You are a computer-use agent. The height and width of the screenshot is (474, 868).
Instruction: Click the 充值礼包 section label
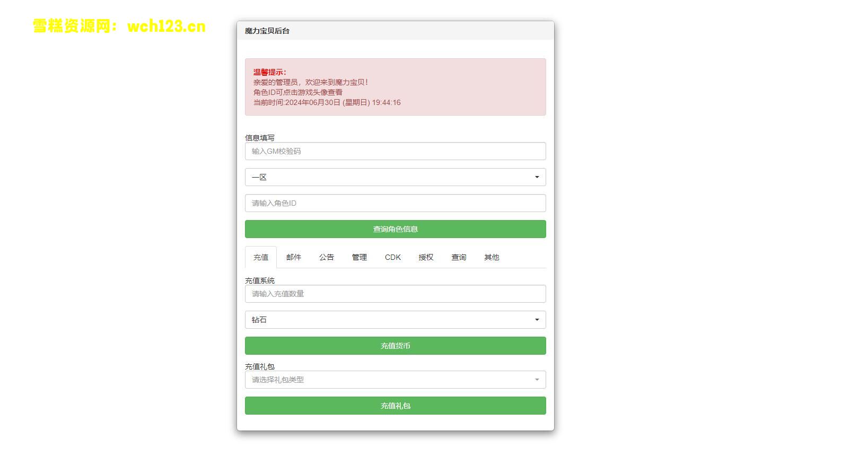pos(260,366)
